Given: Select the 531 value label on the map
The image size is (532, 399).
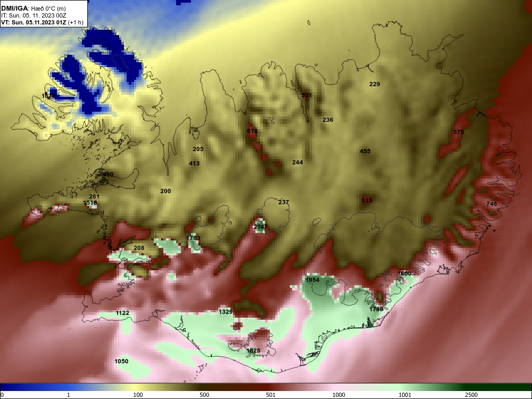Looking at the screenshot, I should tap(306, 95).
